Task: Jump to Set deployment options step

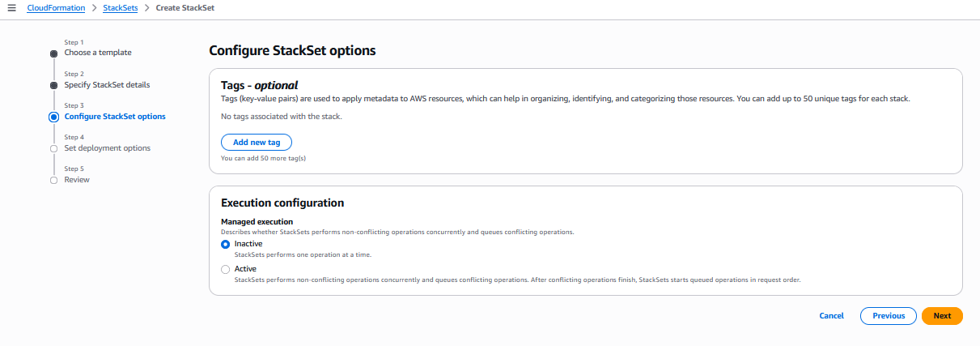Action: [x=108, y=148]
